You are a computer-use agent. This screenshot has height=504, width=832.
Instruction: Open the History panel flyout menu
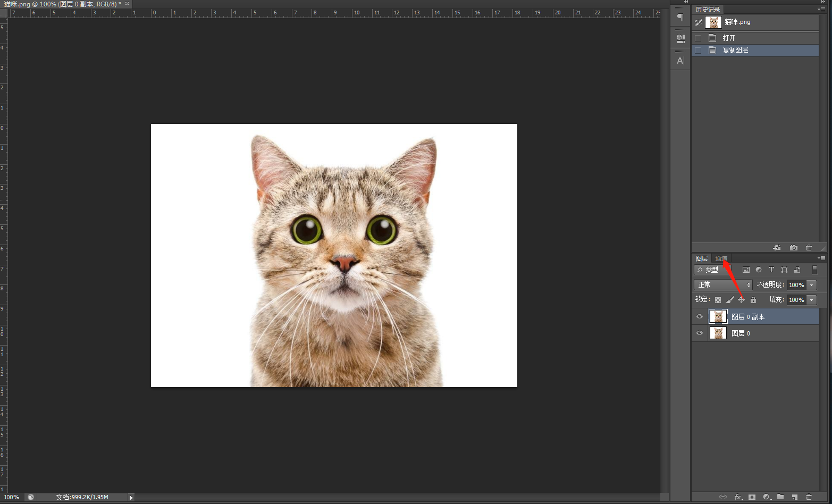pos(821,10)
